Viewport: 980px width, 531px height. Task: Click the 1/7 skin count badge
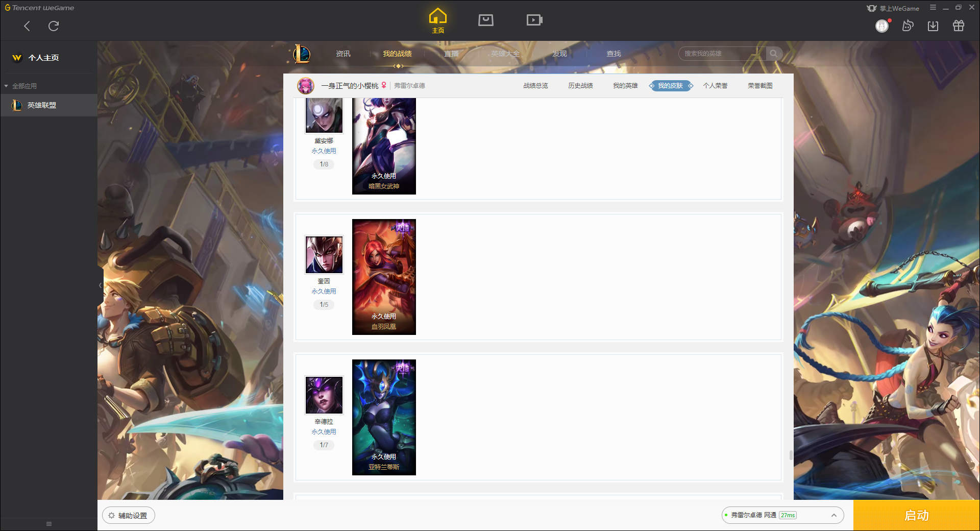click(x=324, y=445)
